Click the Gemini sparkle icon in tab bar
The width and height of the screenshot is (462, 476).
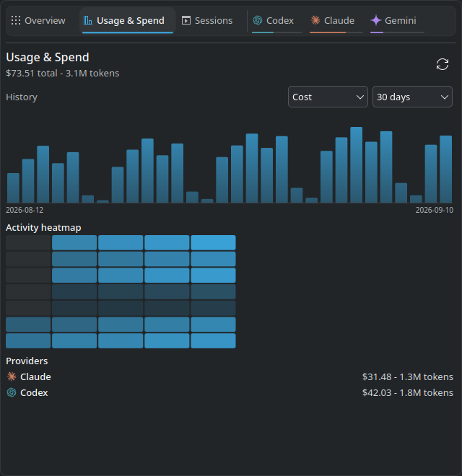pos(376,20)
